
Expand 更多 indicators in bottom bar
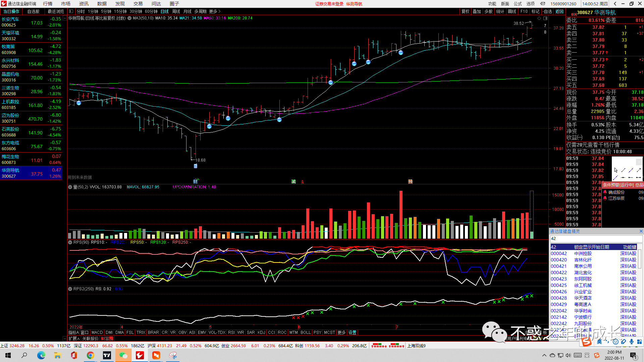[x=341, y=333]
